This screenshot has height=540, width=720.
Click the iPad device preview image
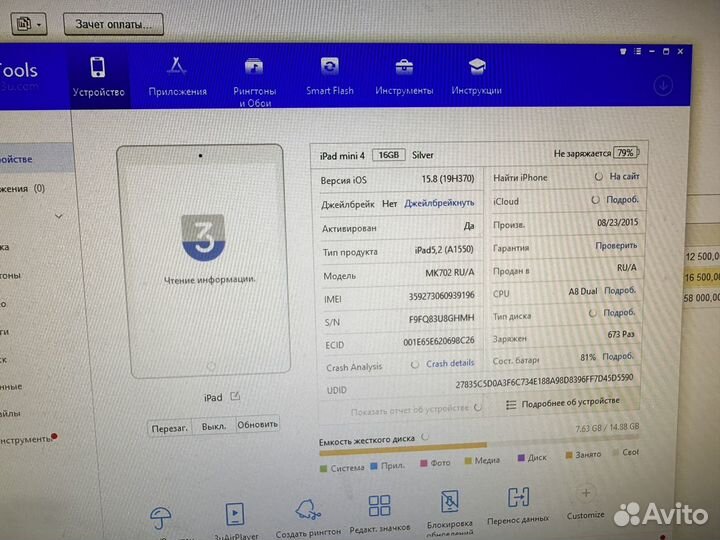pyautogui.click(x=203, y=261)
